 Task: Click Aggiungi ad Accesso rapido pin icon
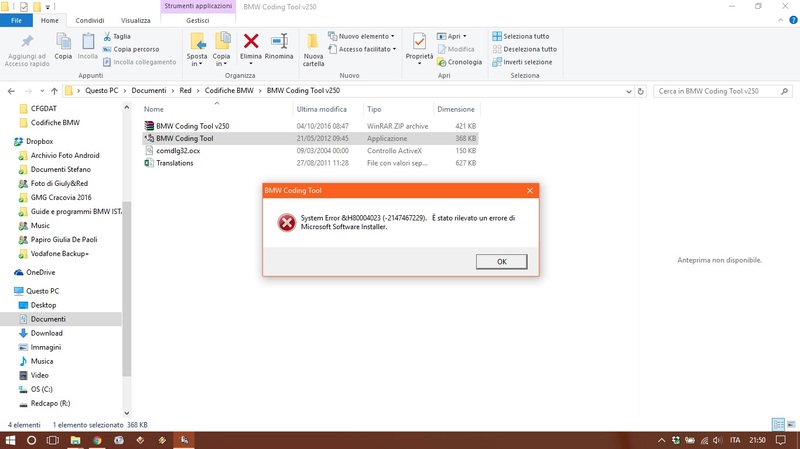point(27,42)
